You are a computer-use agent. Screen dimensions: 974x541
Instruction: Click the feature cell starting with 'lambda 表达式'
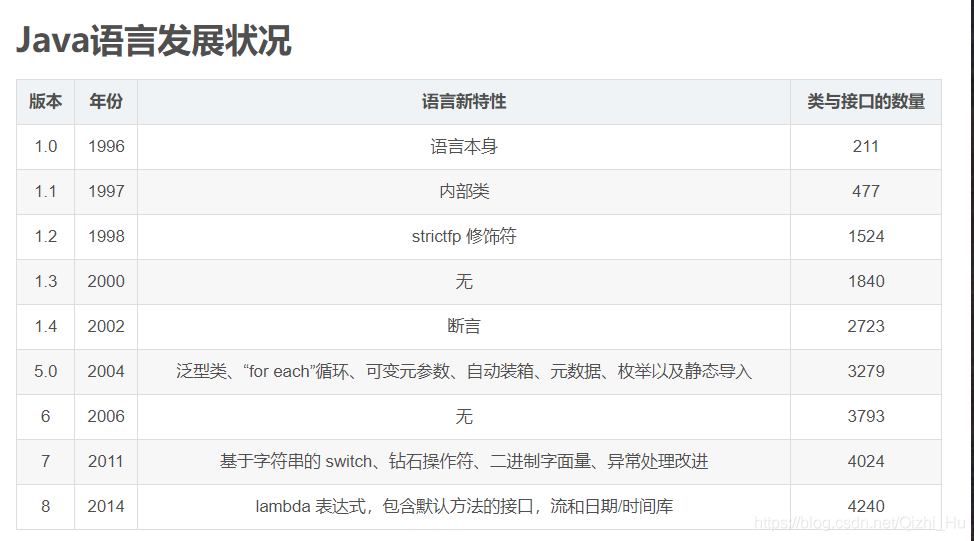[464, 507]
